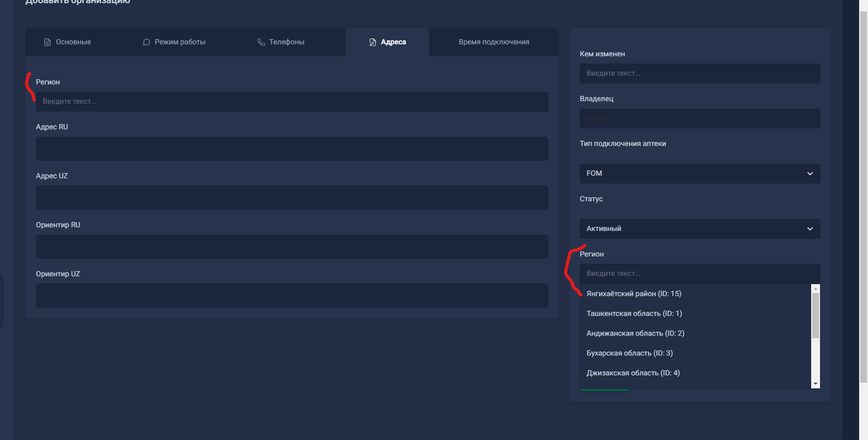Focus the Регион field in Адреса panel

(x=292, y=102)
